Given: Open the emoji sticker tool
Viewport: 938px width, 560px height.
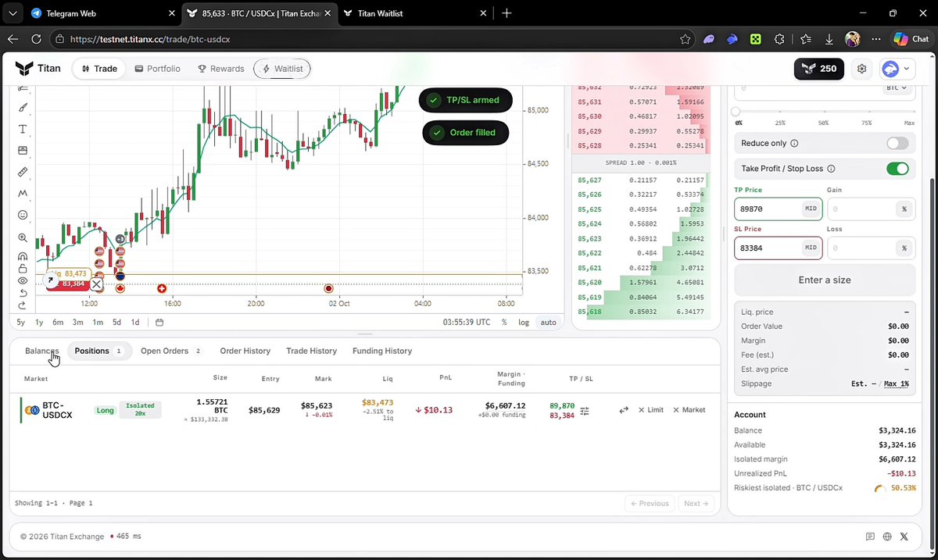Looking at the screenshot, I should (23, 215).
